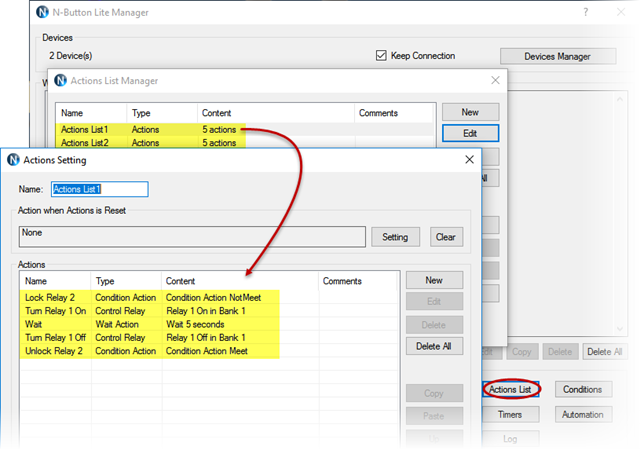This screenshot has width=640, height=450.
Task: Close the Actions List Manager window
Action: [495, 80]
